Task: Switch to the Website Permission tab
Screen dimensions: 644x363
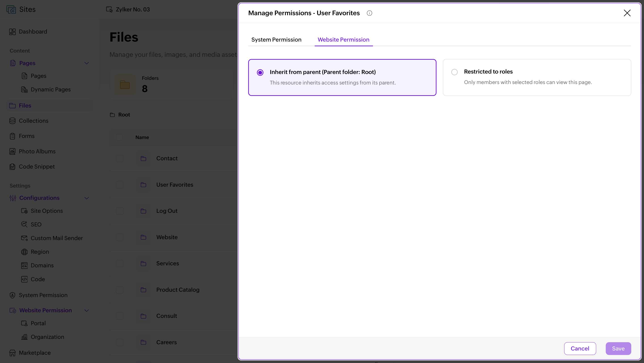Action: [343, 40]
